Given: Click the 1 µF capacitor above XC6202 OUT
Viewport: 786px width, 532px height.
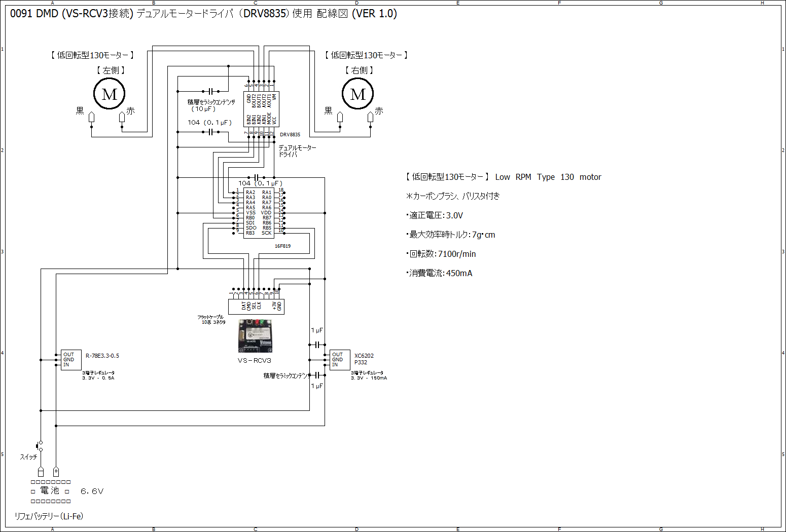Looking at the screenshot, I should click(x=317, y=345).
